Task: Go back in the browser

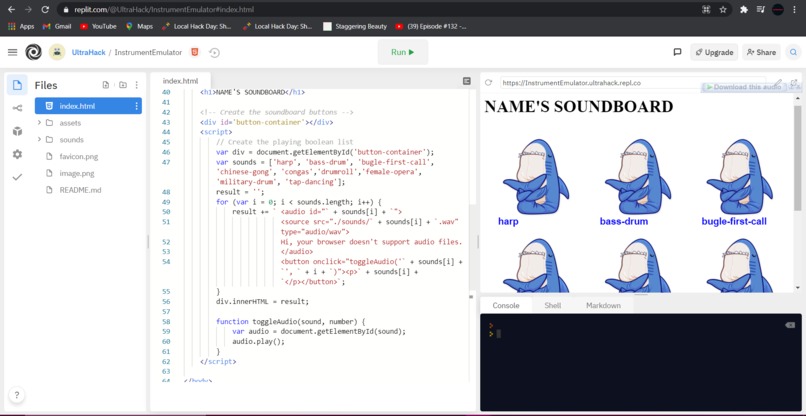Action: 11,9
